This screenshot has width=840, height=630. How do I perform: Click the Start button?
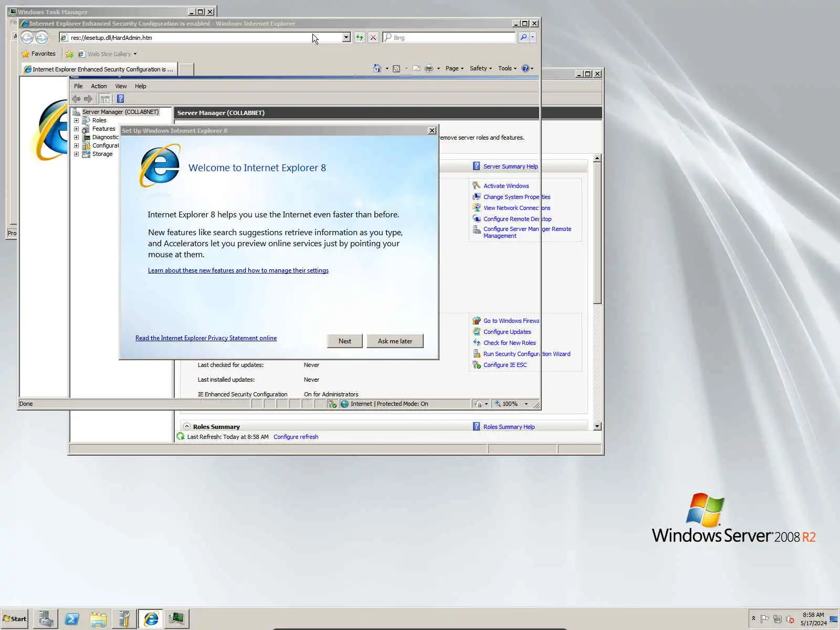pos(15,619)
